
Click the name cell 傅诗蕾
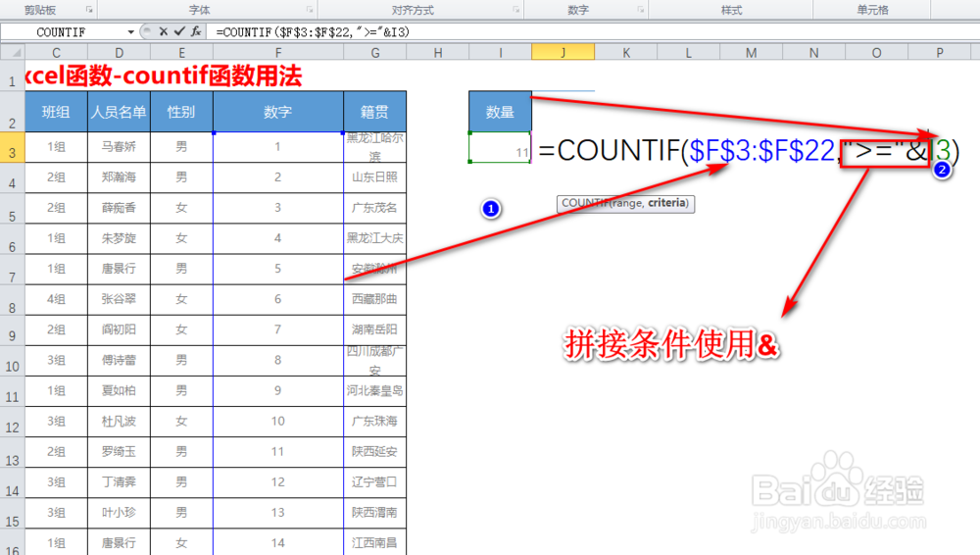[x=119, y=361]
